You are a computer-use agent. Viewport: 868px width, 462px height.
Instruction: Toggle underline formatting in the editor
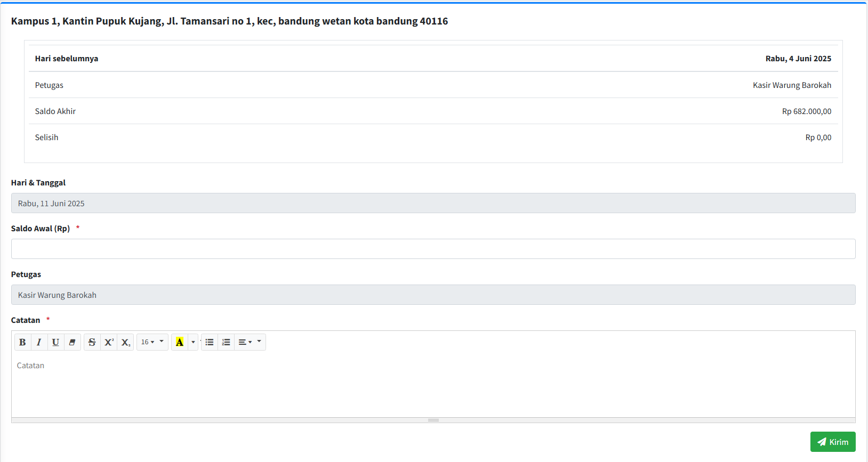pos(55,342)
